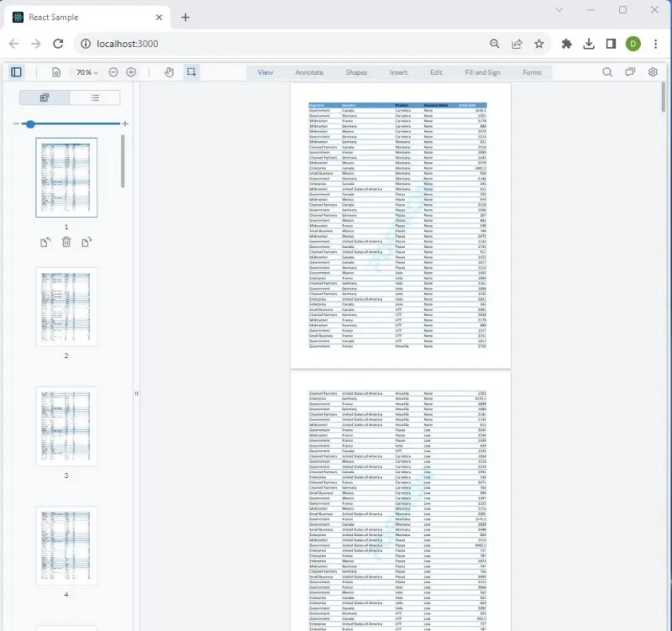Toggle the left sidebar panel icon
672x631 pixels.
16,72
